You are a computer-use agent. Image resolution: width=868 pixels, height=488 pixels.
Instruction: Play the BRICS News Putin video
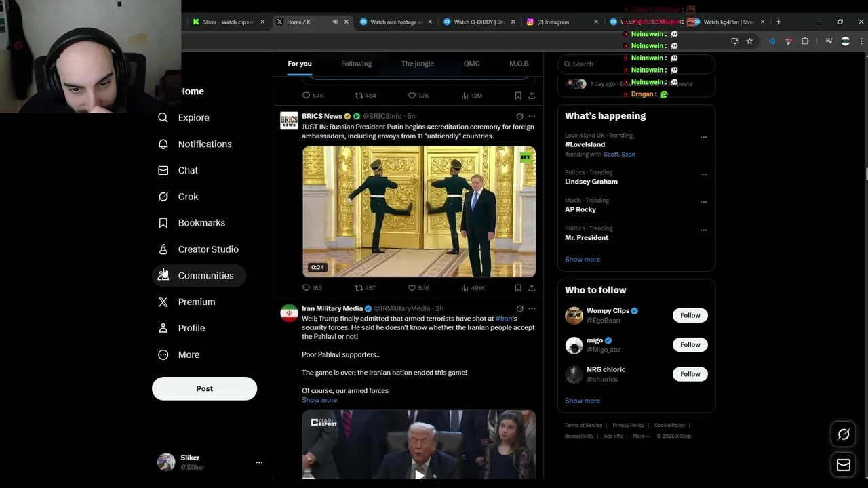[419, 211]
